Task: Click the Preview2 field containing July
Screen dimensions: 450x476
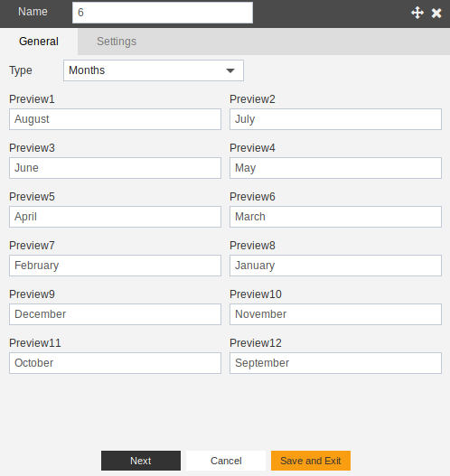Action: pyautogui.click(x=335, y=119)
